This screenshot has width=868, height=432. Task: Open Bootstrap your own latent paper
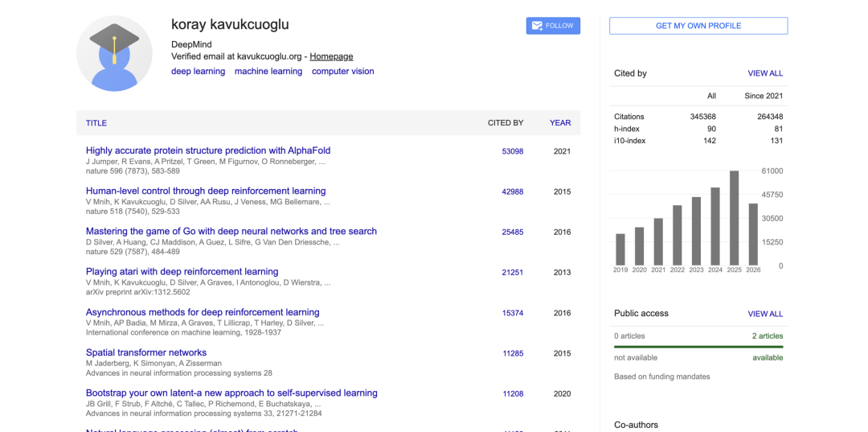pyautogui.click(x=231, y=393)
